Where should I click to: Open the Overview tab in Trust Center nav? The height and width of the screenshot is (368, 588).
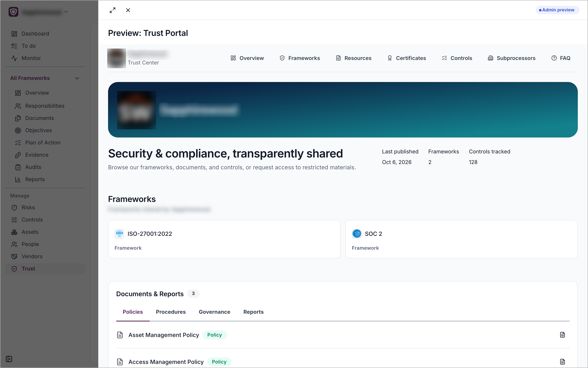coord(247,58)
